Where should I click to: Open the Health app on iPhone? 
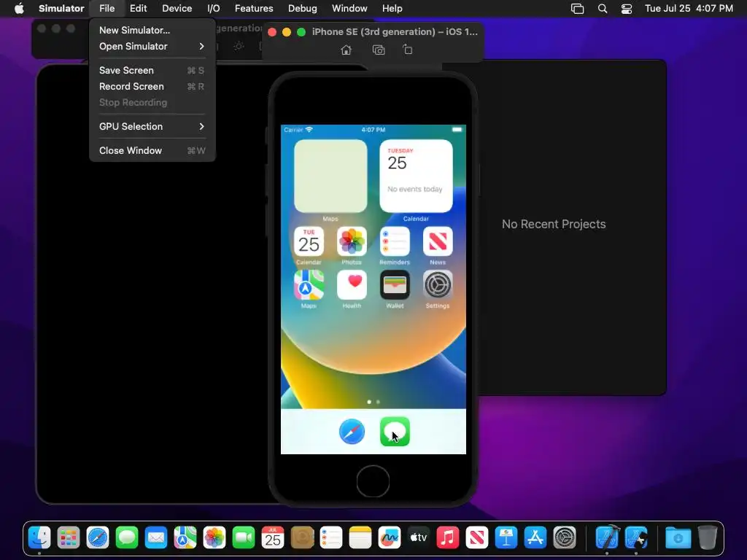click(x=352, y=285)
